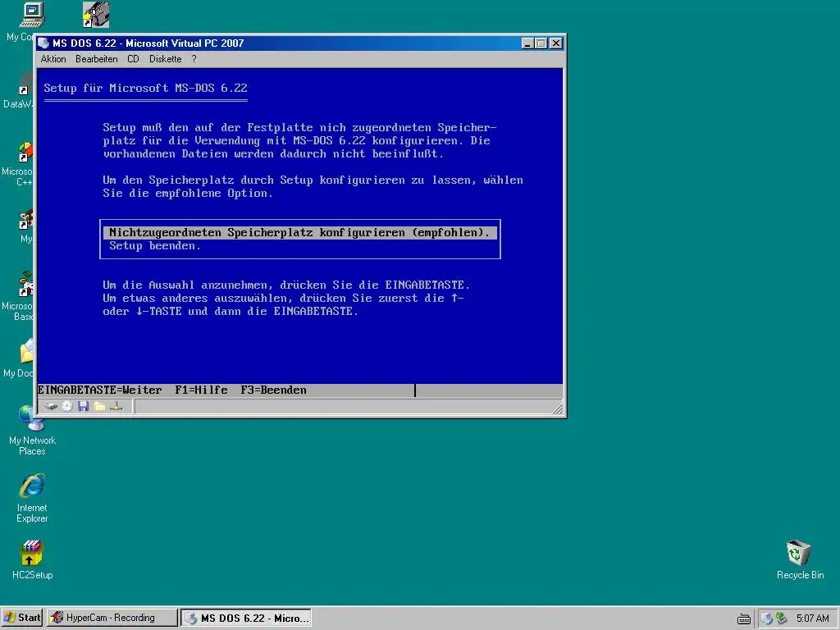
Task: Open the Windows Start menu
Action: [22, 618]
